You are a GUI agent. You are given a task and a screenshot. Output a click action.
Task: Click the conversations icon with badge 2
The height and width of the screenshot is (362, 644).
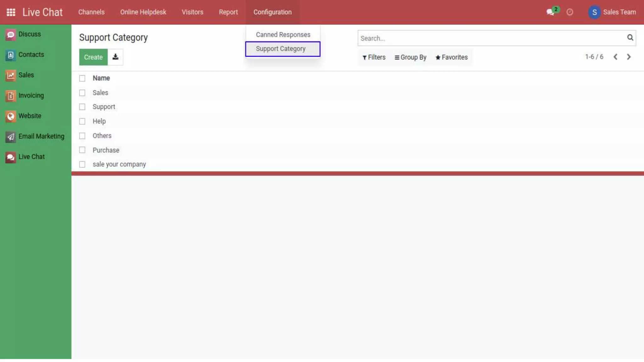[x=550, y=12]
